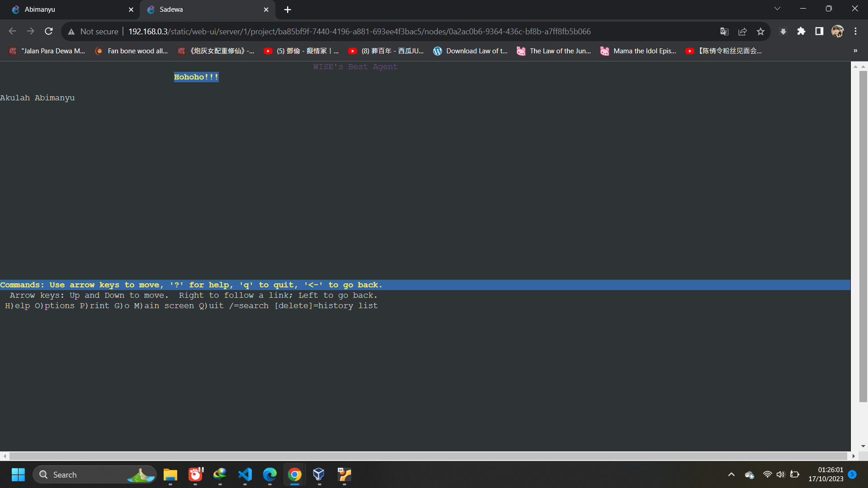
Task: Close the Sadewa tab
Action: (266, 9)
